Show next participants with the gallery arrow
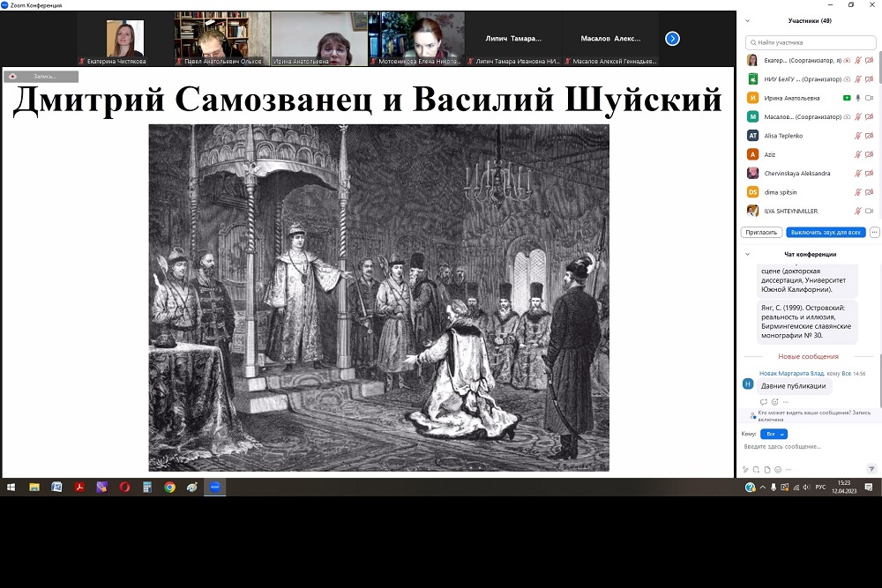This screenshot has height=588, width=882. (672, 38)
